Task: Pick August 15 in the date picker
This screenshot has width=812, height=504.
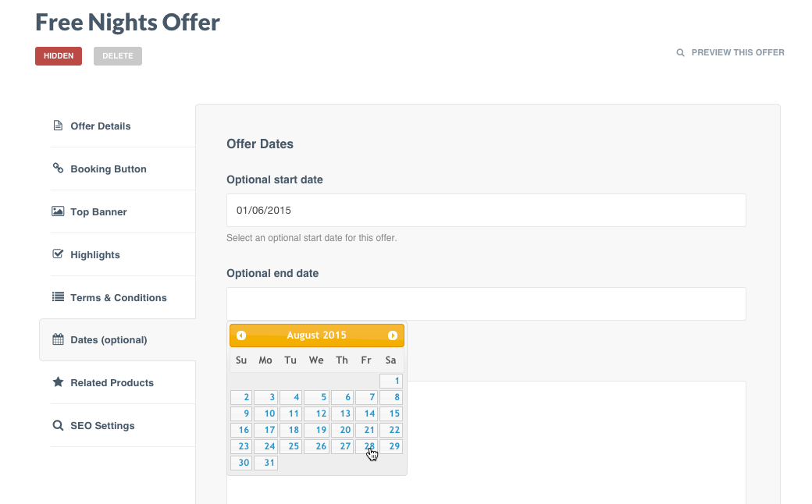Action: [391, 414]
